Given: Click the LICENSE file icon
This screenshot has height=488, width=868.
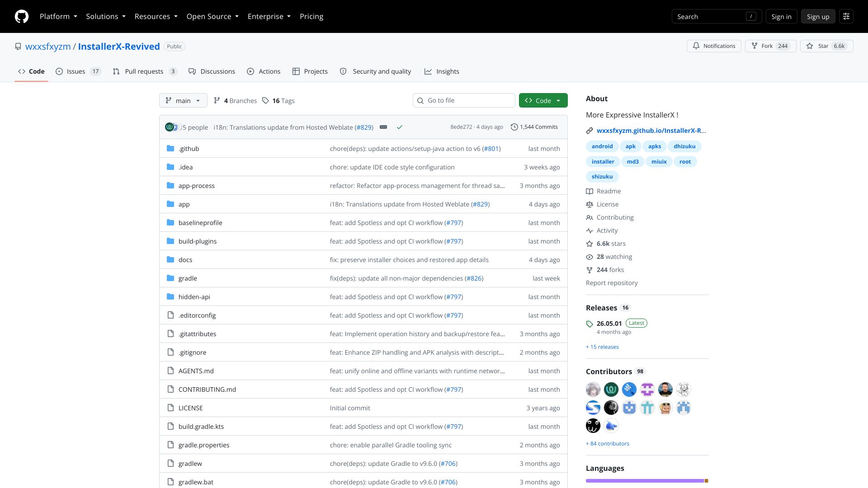Looking at the screenshot, I should pos(170,408).
